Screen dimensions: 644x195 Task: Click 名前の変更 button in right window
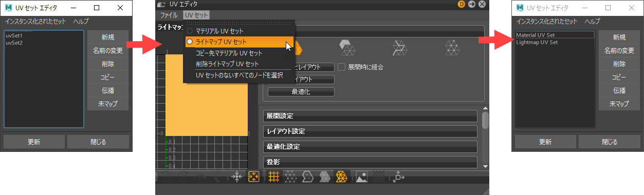619,50
